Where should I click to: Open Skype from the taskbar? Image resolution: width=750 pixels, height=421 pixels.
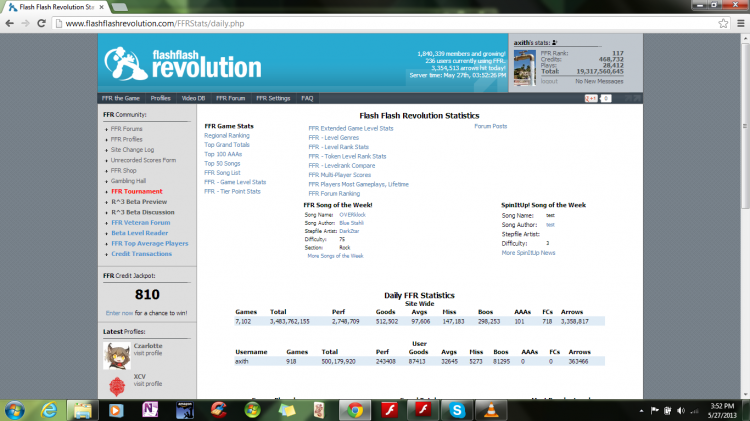click(458, 409)
